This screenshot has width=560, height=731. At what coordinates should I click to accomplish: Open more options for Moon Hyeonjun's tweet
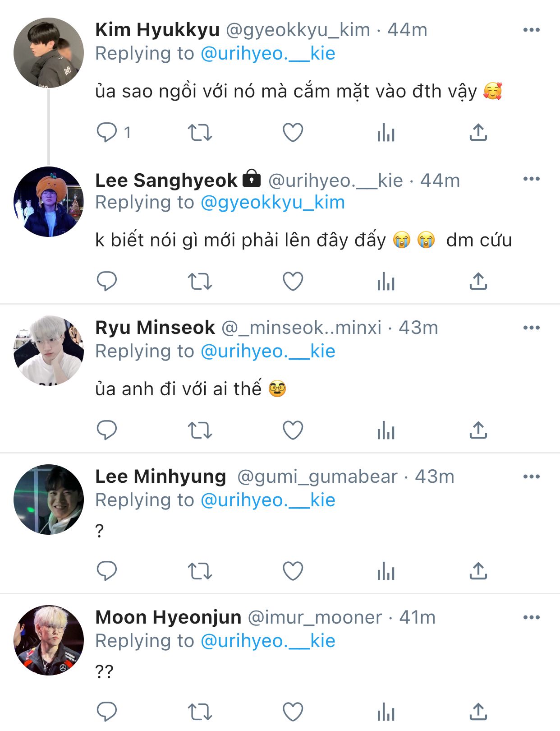532,617
